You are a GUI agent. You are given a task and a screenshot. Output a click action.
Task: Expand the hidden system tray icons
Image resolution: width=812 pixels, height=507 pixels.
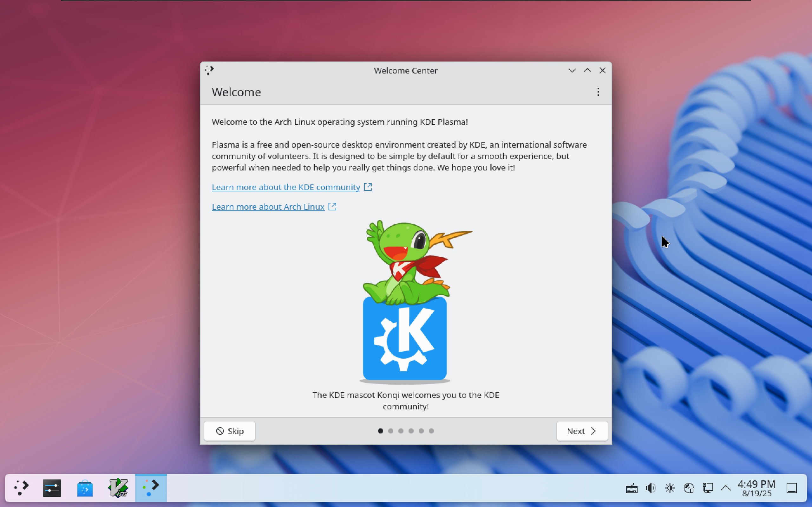pos(725,488)
